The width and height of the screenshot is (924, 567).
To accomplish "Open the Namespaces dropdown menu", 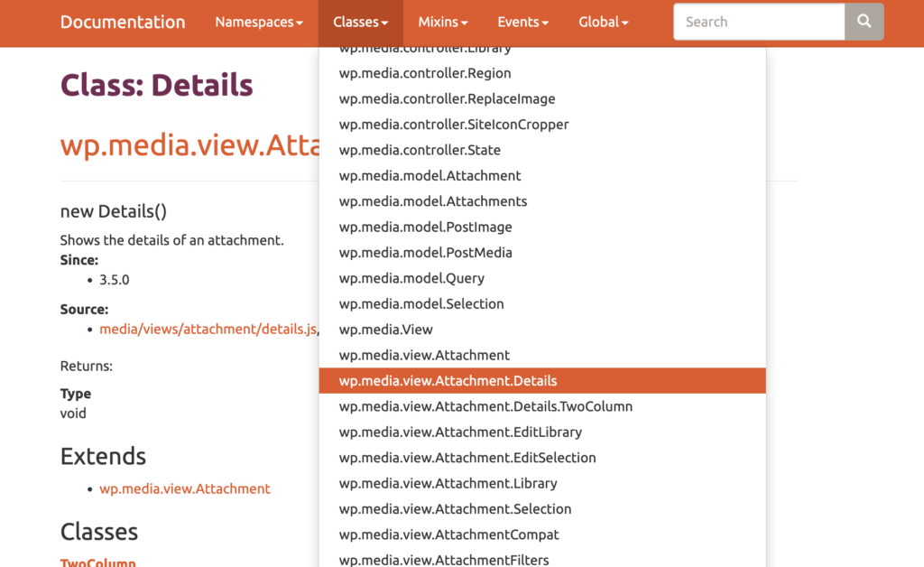I will [x=258, y=22].
